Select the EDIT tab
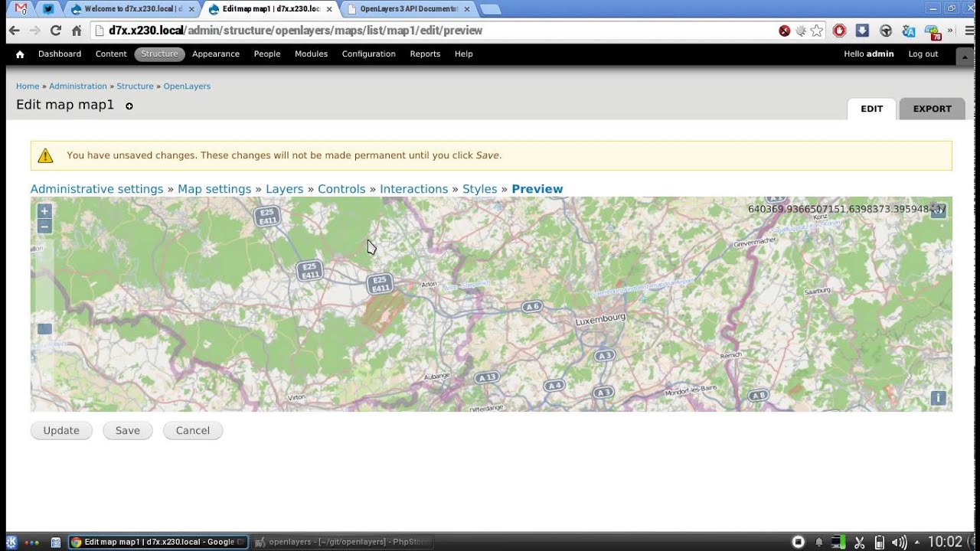 (871, 109)
